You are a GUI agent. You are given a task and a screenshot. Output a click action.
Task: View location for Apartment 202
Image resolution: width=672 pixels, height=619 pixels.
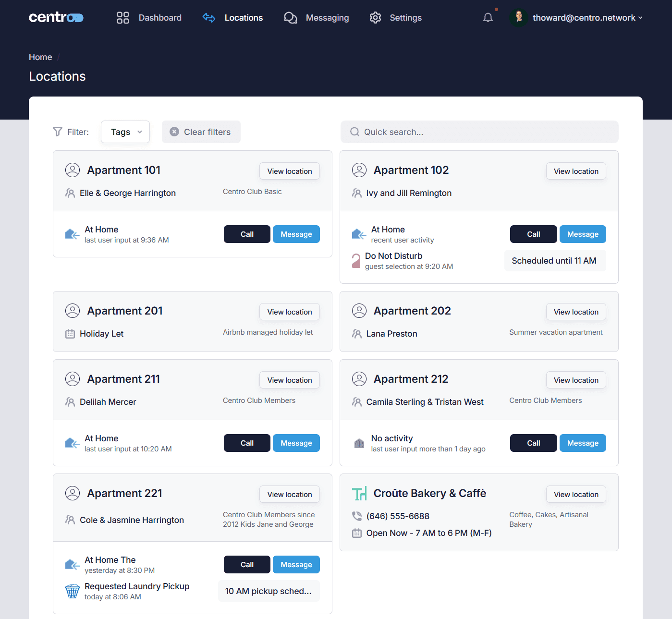pyautogui.click(x=575, y=312)
